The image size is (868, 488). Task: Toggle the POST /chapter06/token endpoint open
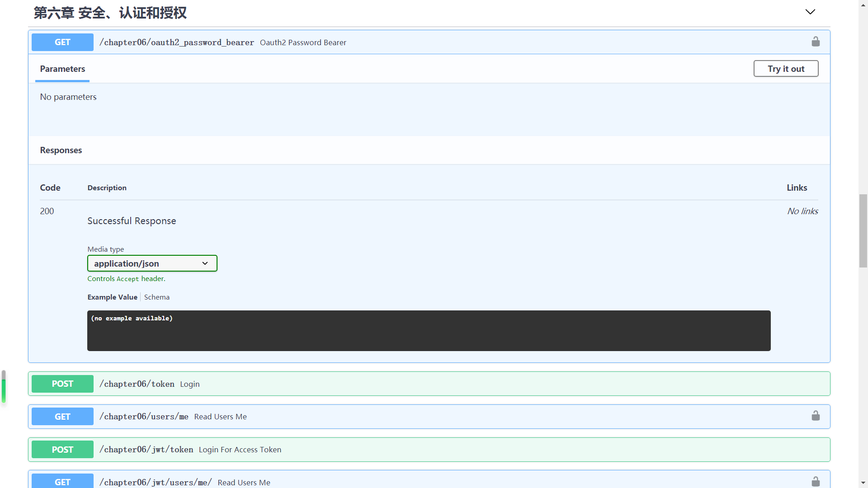coord(430,384)
